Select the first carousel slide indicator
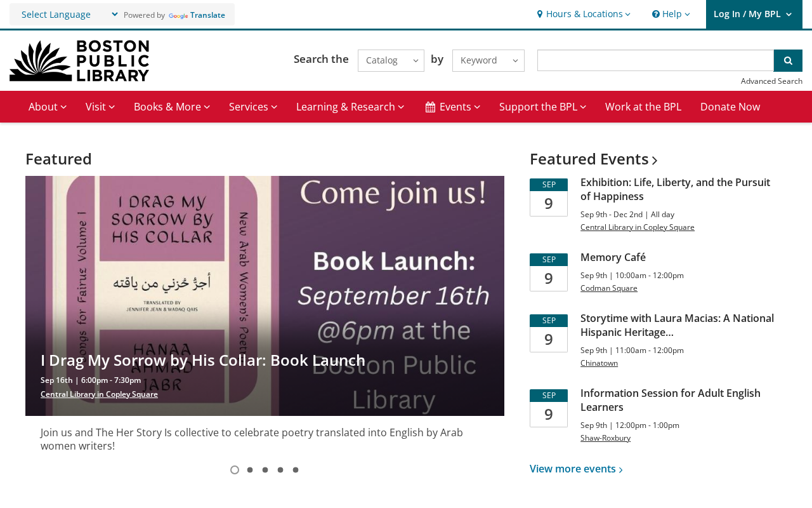Viewport: 812px width, 508px height. (235, 470)
